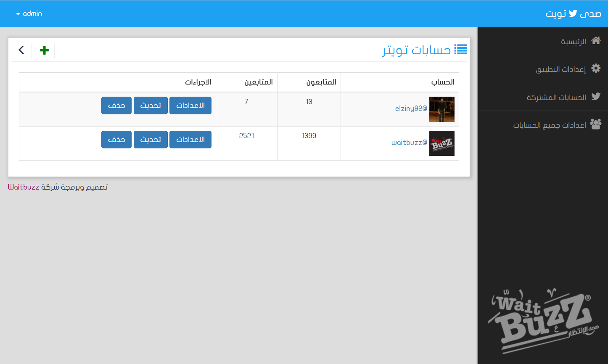Click the elziny92 profile picture
This screenshot has width=608, height=364.
click(x=442, y=109)
